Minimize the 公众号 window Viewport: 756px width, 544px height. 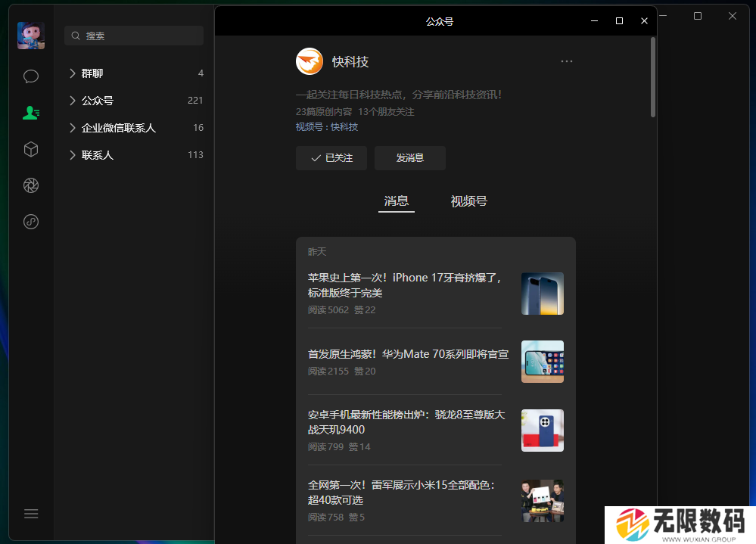(595, 20)
